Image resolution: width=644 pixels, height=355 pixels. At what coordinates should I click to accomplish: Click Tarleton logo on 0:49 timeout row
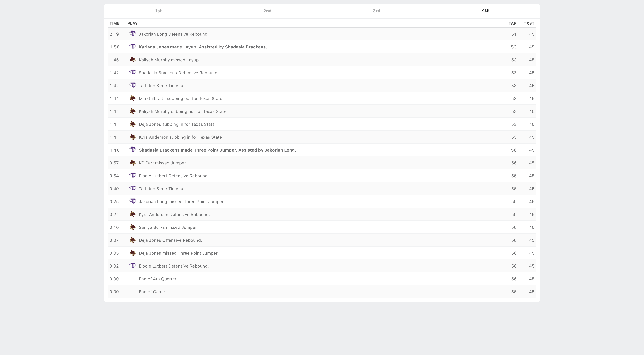click(133, 188)
